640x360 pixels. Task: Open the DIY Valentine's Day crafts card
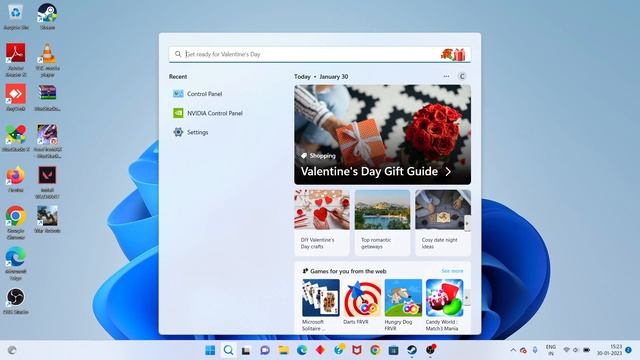[x=322, y=222]
